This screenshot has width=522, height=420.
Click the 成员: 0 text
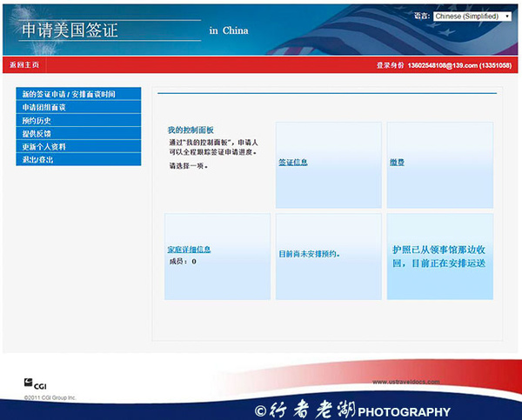pyautogui.click(x=183, y=262)
